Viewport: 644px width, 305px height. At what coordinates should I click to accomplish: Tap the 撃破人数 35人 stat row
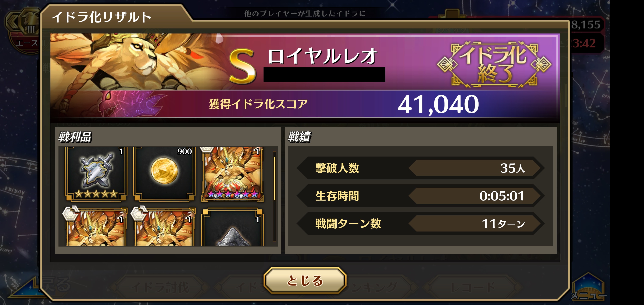click(x=421, y=168)
